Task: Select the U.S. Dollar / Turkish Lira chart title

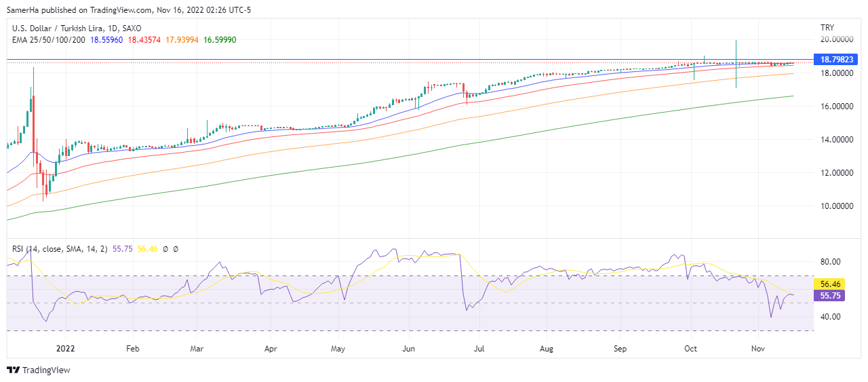Action: [77, 28]
